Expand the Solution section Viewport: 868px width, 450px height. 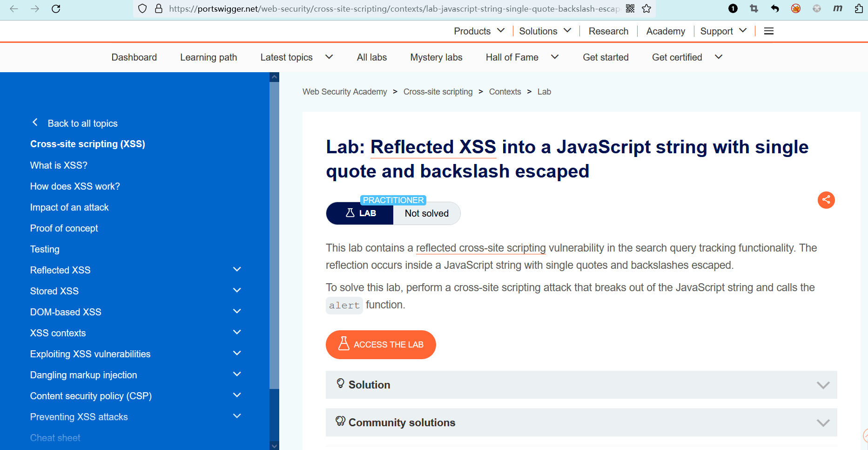581,385
